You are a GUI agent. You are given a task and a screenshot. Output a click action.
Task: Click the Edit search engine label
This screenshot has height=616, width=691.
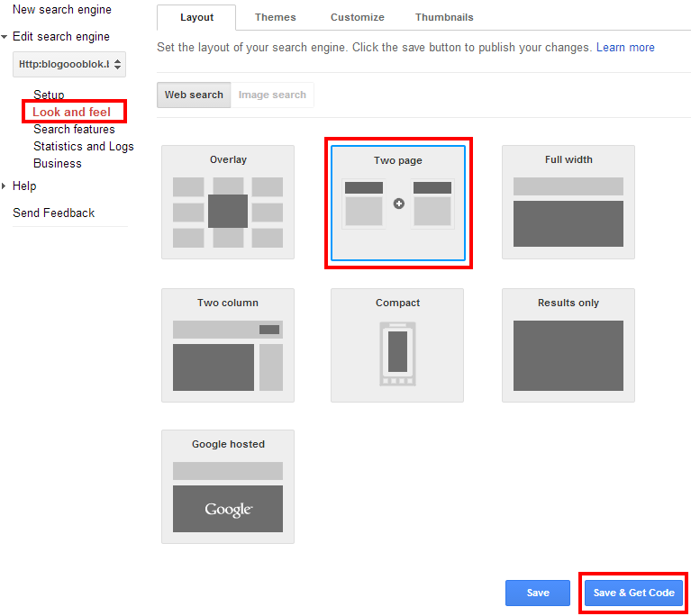tap(61, 37)
